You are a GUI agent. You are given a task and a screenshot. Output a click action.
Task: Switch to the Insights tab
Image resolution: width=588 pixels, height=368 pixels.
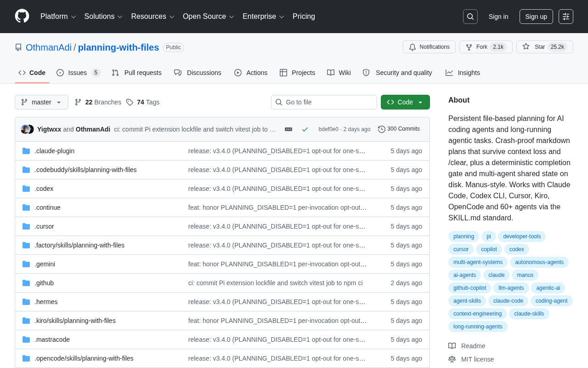(463, 73)
